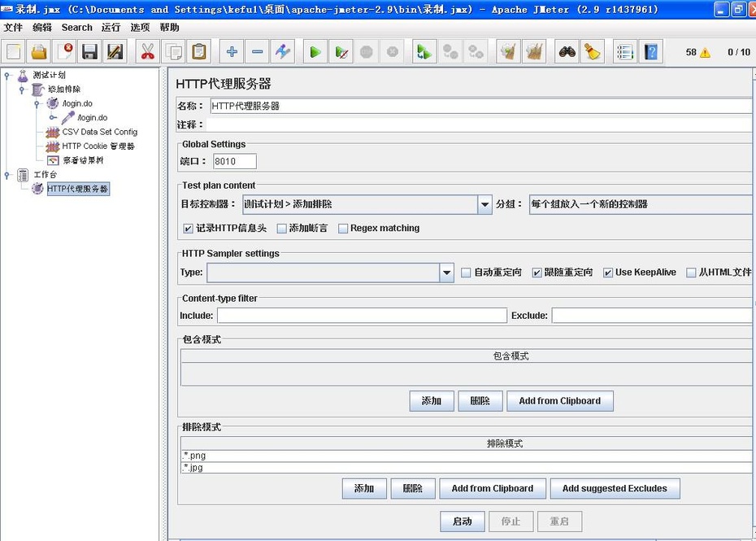Image resolution: width=756 pixels, height=541 pixels.
Task: Toggle the 记录HTTP信息头 checkbox
Action: click(x=189, y=229)
